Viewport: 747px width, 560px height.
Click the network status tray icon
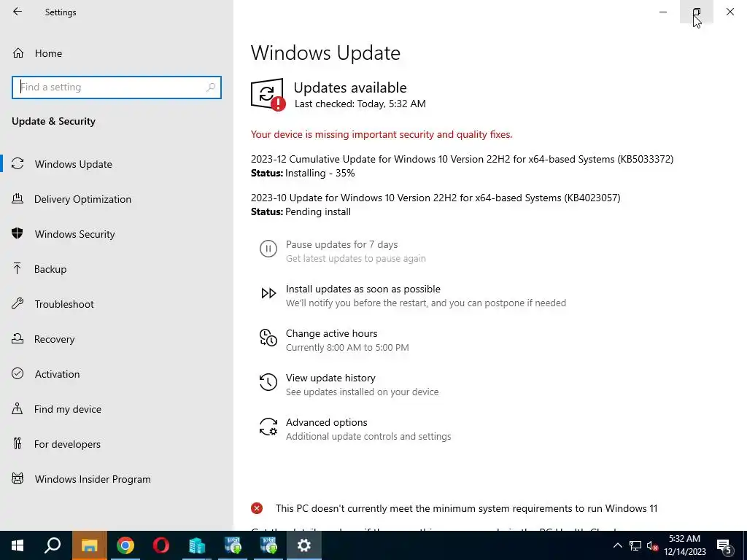coord(635,545)
